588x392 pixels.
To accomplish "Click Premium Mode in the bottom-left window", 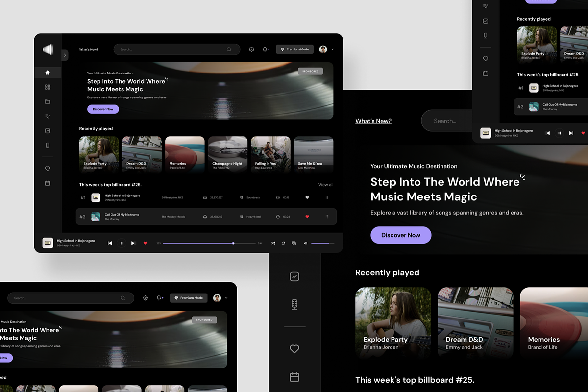I will coord(189,298).
